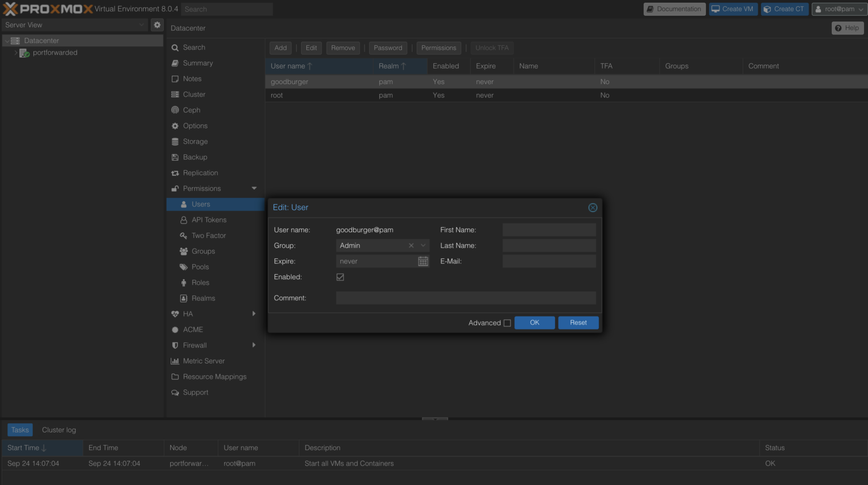Screen dimensions: 868x485
Task: Open Resource Mappings via its folder icon
Action: (175, 376)
